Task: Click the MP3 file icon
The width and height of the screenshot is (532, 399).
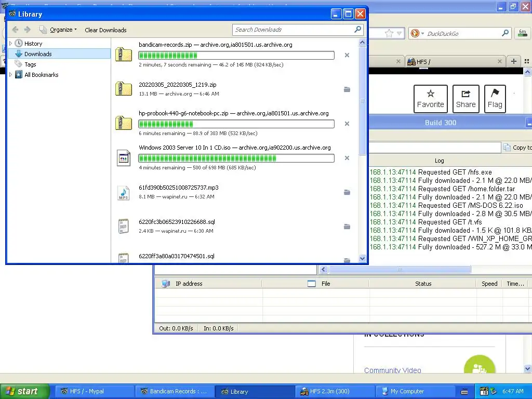Action: (124, 192)
